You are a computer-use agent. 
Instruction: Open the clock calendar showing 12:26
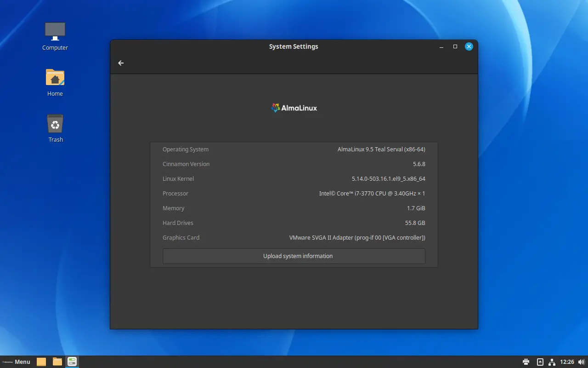567,362
